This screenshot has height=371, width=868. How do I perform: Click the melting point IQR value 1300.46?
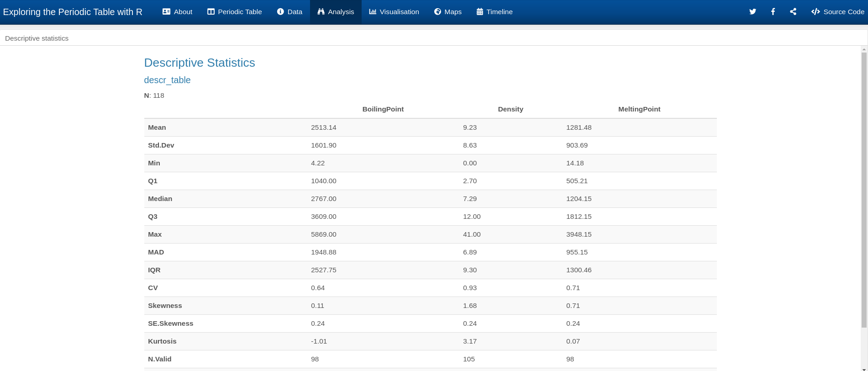579,270
